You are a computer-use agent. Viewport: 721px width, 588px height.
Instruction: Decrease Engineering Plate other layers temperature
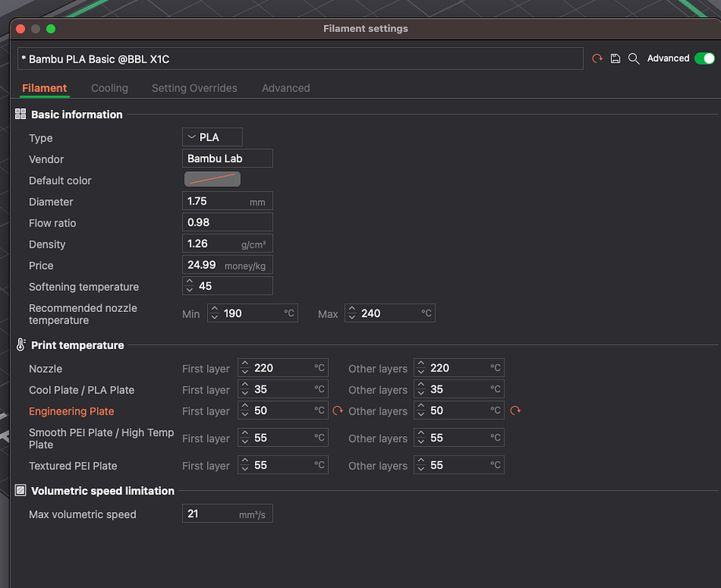pyautogui.click(x=421, y=415)
